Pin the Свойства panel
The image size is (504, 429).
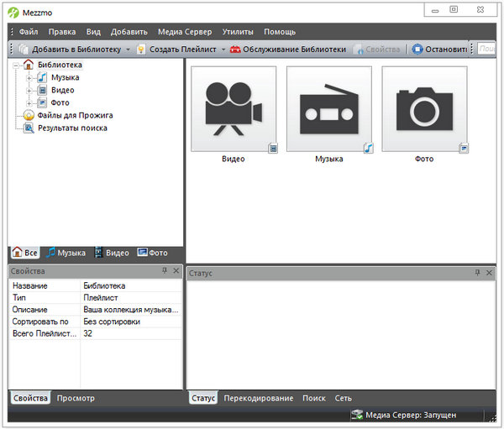[165, 271]
